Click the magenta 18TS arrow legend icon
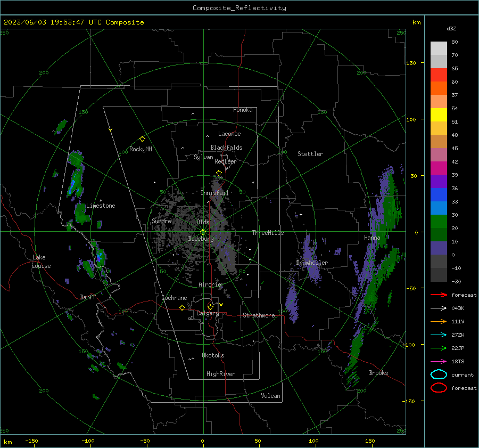 point(439,362)
